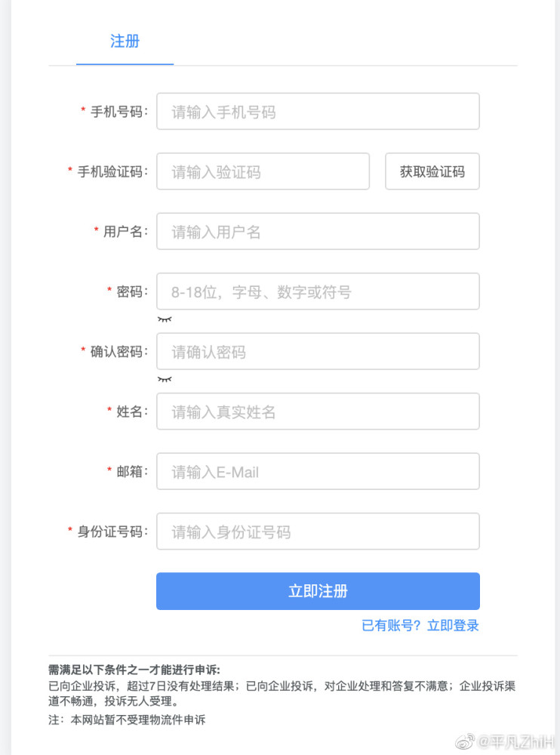Click the 请输入真实姓名 field

coord(318,411)
